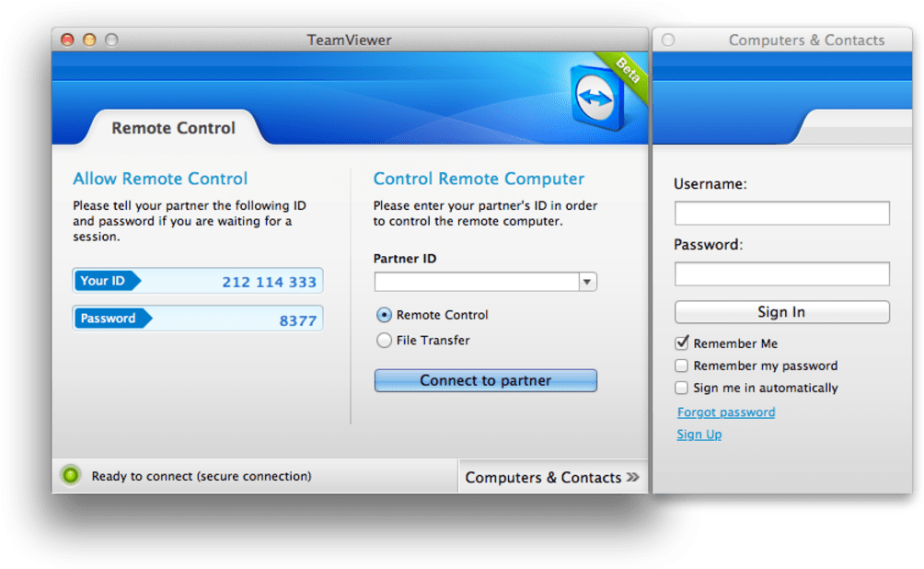Open the Forgot password link

[726, 412]
